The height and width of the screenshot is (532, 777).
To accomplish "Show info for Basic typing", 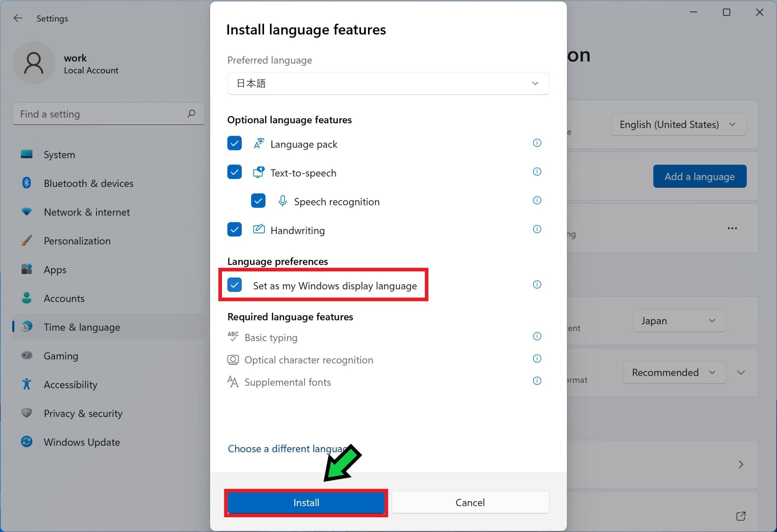I will (x=537, y=336).
